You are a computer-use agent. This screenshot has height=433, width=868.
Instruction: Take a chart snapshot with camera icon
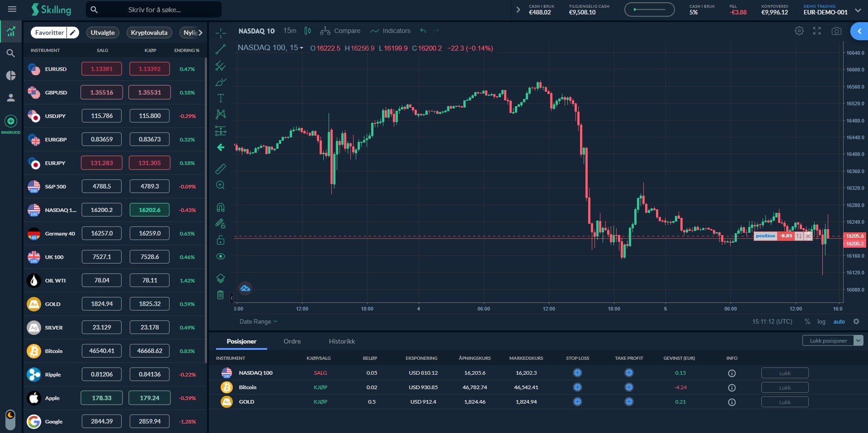click(836, 31)
